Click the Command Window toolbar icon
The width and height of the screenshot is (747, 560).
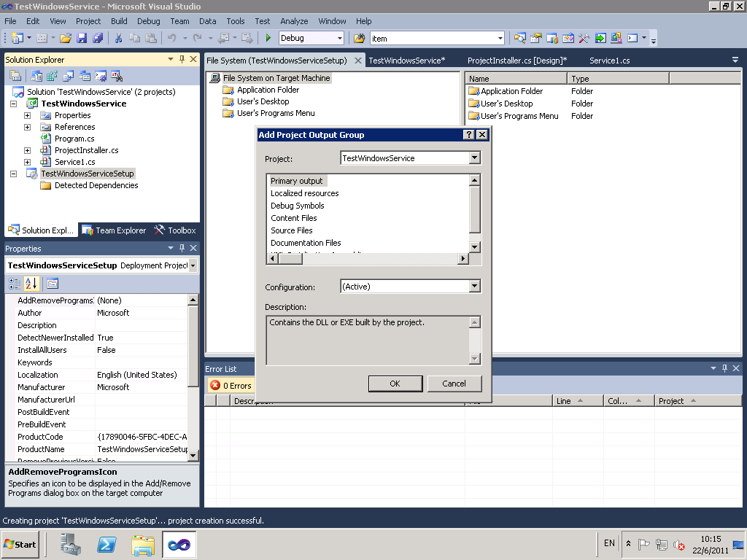(x=632, y=38)
